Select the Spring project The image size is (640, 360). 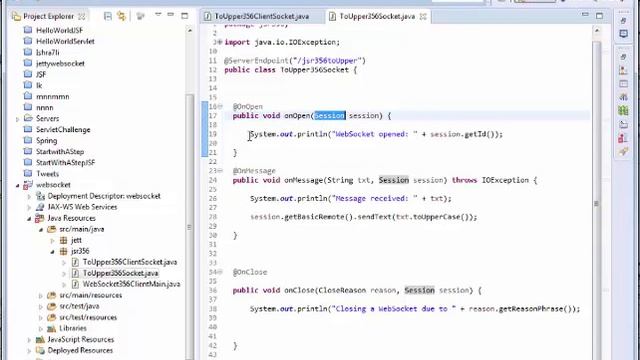pos(46,140)
